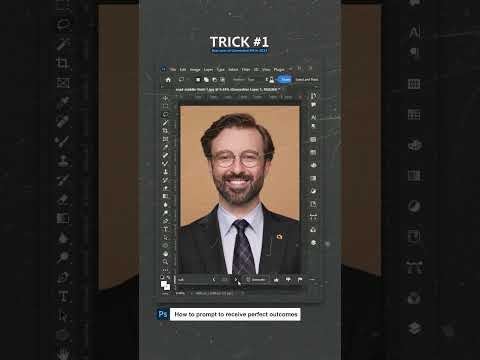Viewport: 480px width, 360px height.
Task: Choose New Selection mode
Action: [198, 80]
